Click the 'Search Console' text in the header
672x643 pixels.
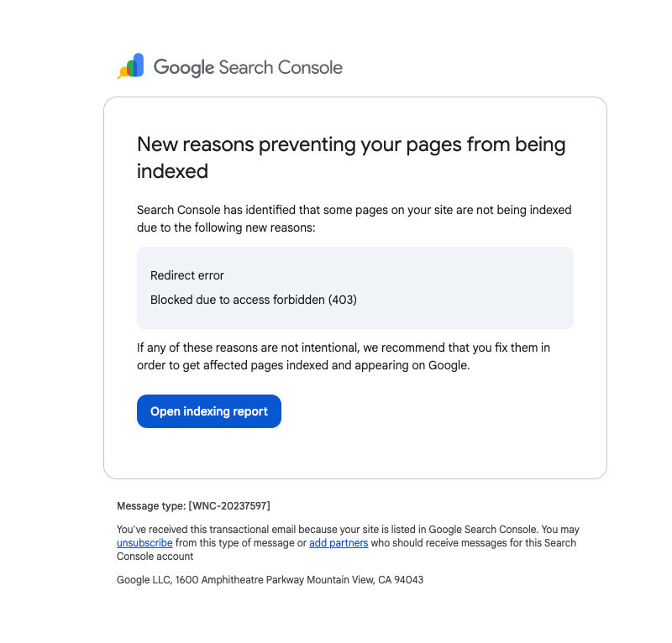click(281, 67)
